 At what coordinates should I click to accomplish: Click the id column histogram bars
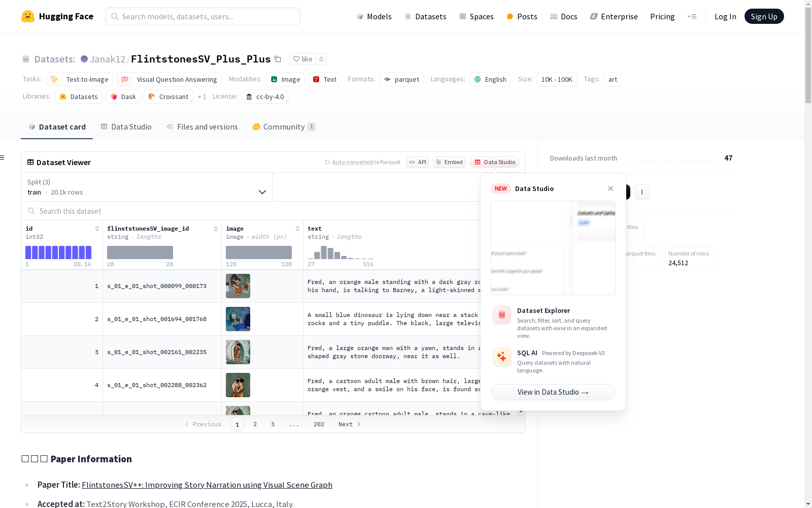click(x=58, y=252)
